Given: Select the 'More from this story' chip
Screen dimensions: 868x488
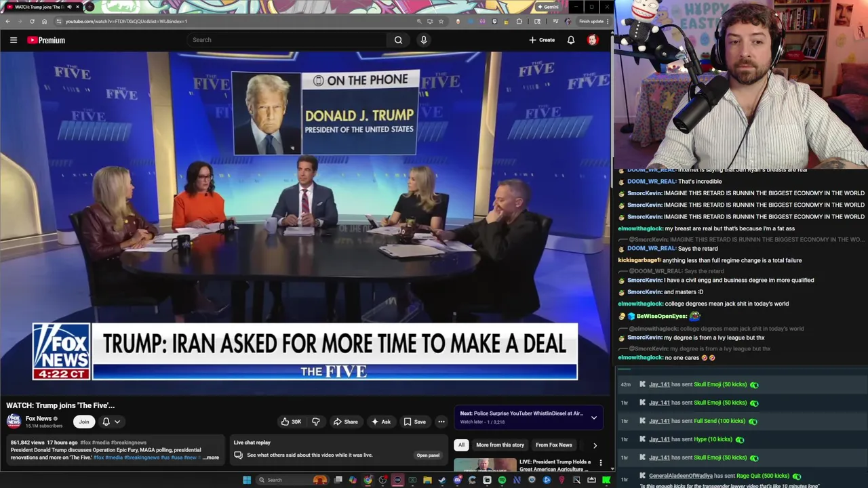Looking at the screenshot, I should [x=500, y=445].
